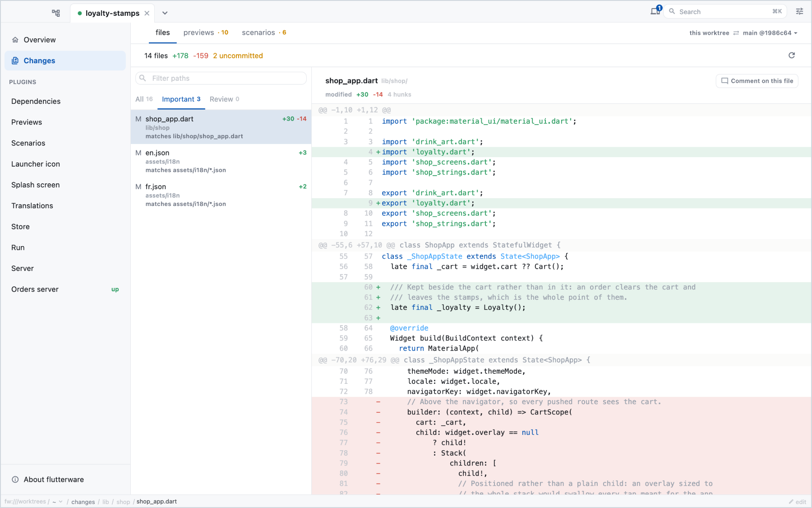Open the Store plugin
The image size is (812, 508).
pyautogui.click(x=65, y=227)
